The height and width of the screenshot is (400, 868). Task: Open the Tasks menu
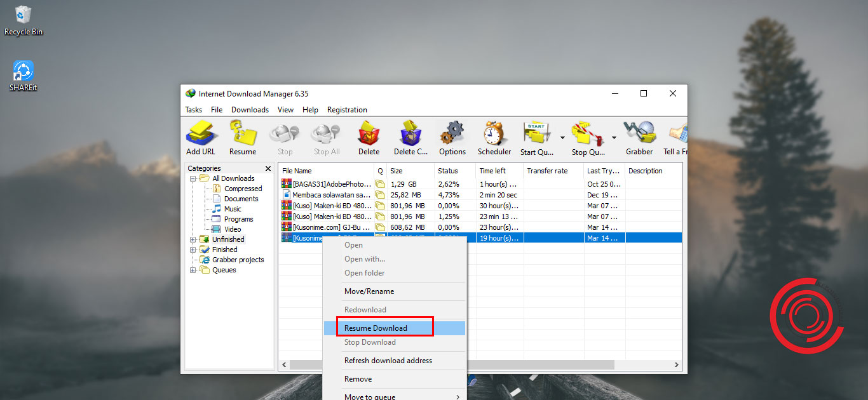194,110
